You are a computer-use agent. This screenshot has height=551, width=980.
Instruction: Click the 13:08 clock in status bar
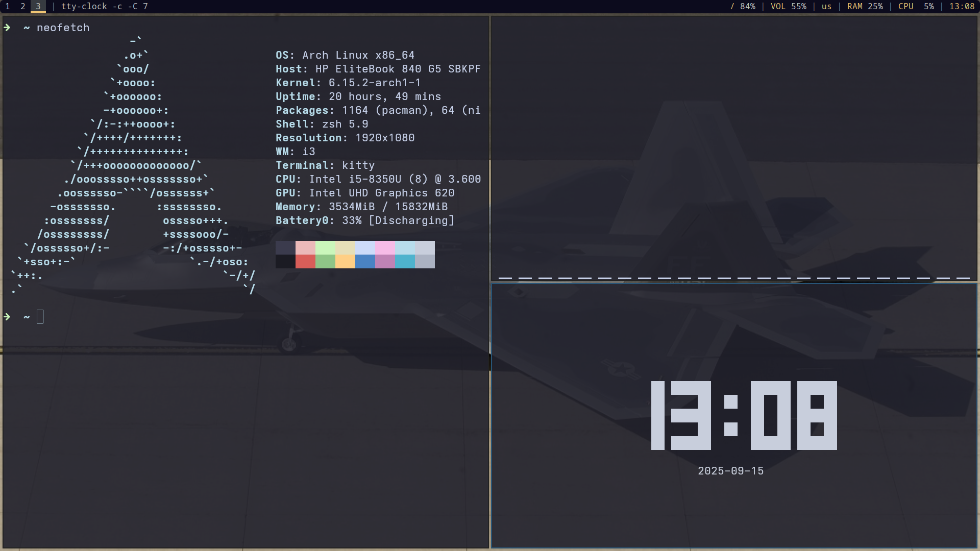point(962,7)
